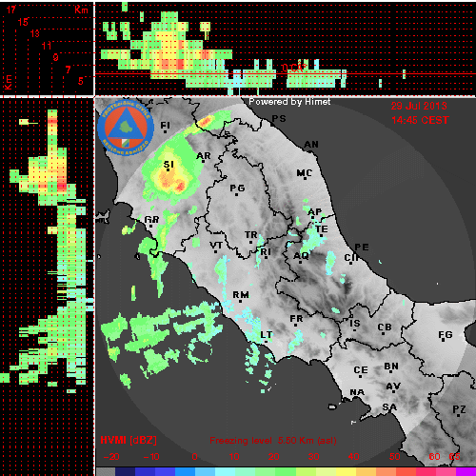Click the AQ city marker
Image resolution: width=476 pixels, height=476 pixels.
(x=301, y=262)
